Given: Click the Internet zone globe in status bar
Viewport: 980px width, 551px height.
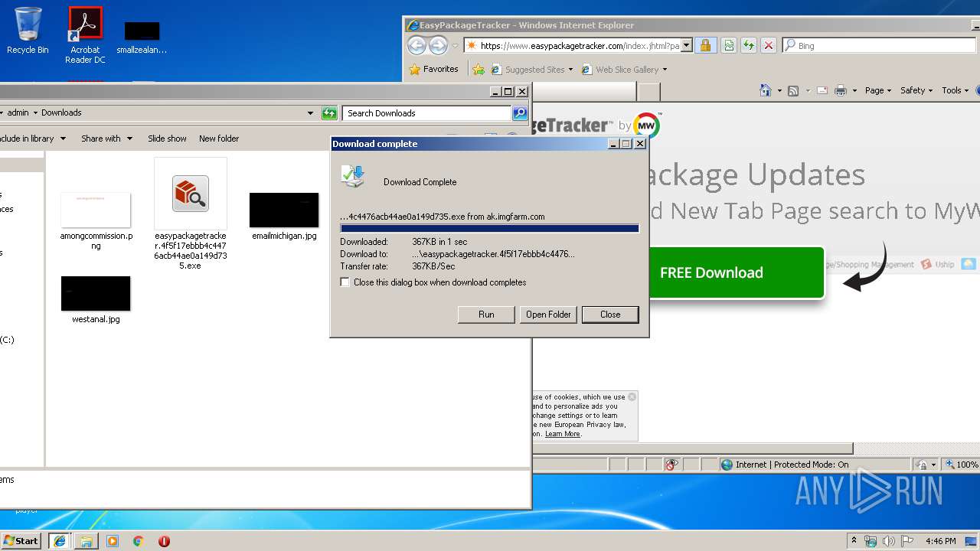Looking at the screenshot, I should pyautogui.click(x=727, y=465).
